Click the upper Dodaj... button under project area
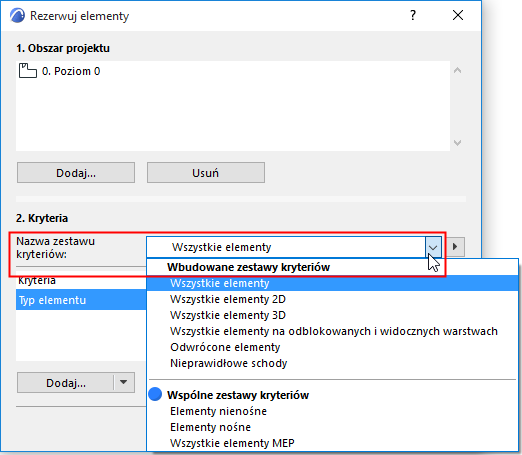Viewport: 522px width, 455px height. click(x=76, y=173)
